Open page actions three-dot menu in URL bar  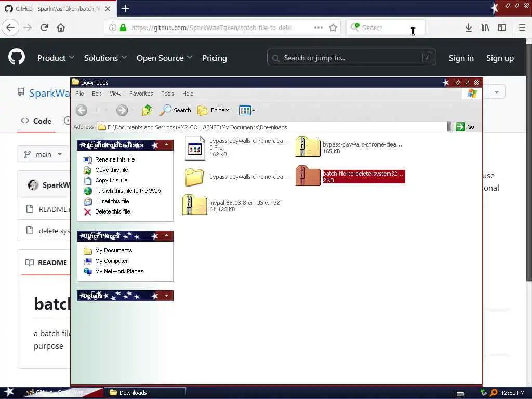click(318, 28)
